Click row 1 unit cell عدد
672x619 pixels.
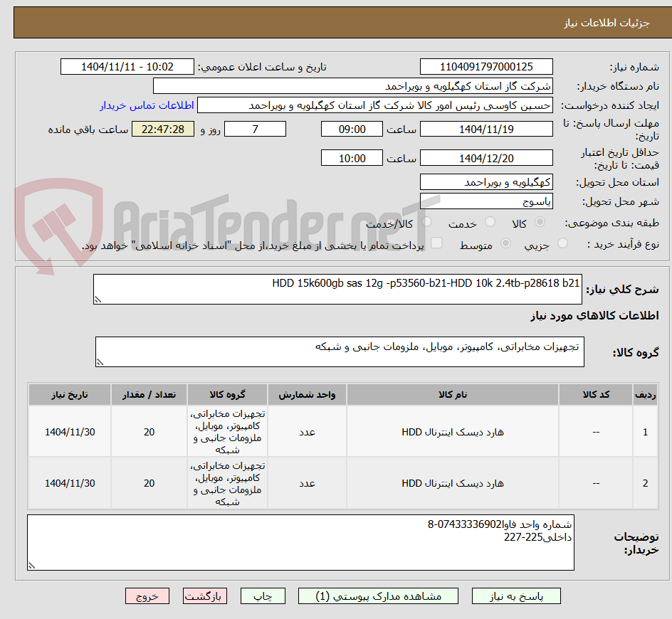307,432
